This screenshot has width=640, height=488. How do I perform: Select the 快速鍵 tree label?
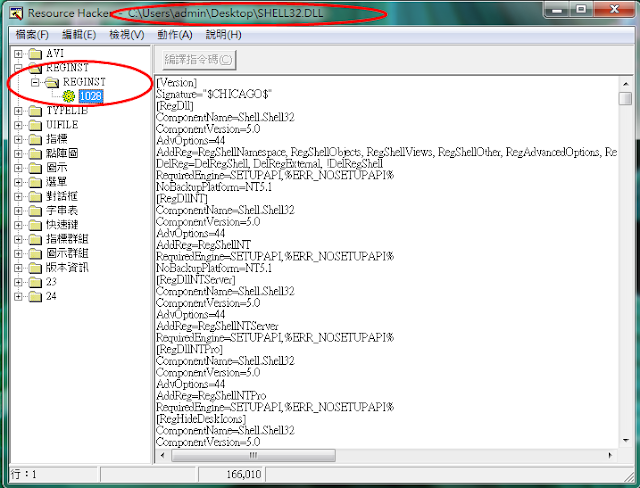pyautogui.click(x=62, y=225)
